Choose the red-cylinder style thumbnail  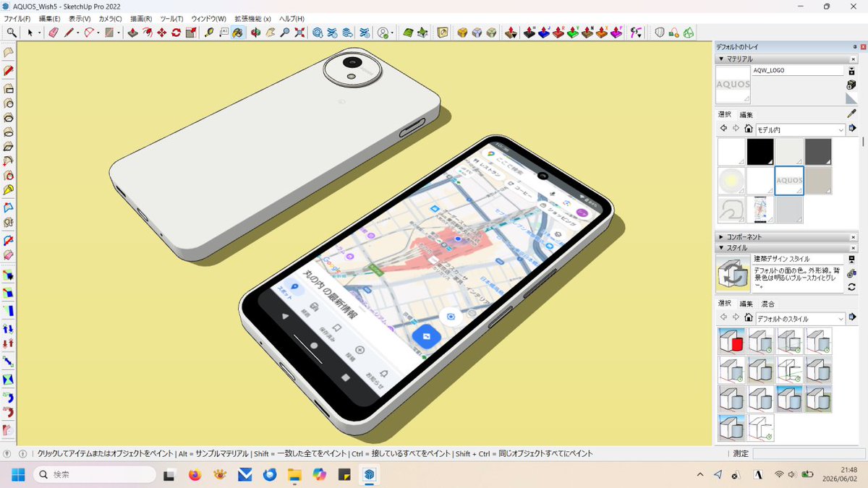(x=732, y=341)
